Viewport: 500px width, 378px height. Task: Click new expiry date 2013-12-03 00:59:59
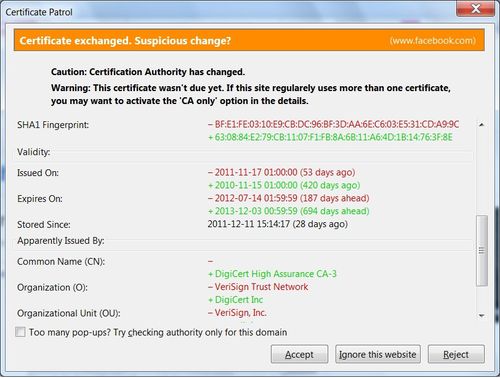[x=289, y=211]
